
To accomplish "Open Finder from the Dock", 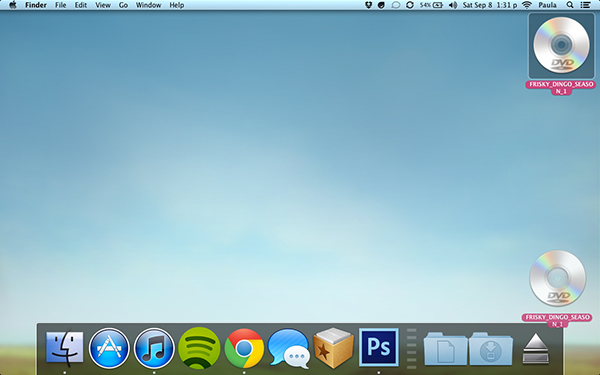I will (64, 347).
